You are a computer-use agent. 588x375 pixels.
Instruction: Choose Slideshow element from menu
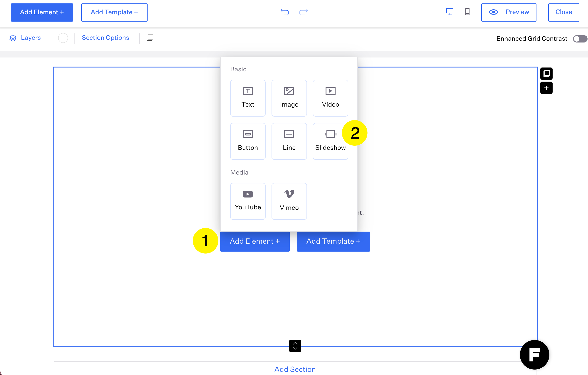pos(330,141)
